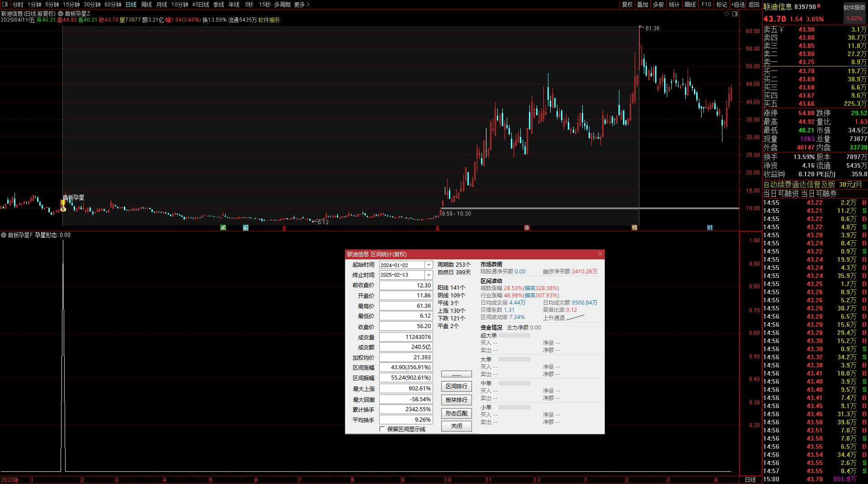Image resolution: width=868 pixels, height=484 pixels.
Task: Click the 区间排行 button
Action: 457,386
